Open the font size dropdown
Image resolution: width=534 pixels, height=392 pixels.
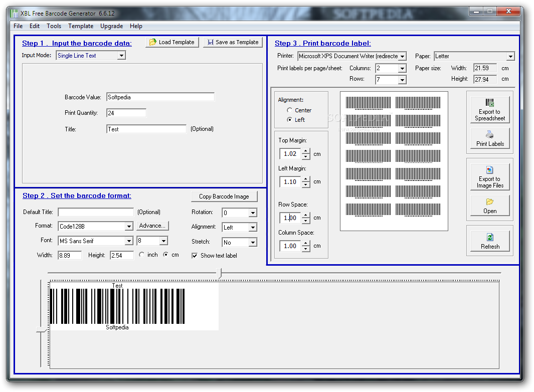point(164,241)
